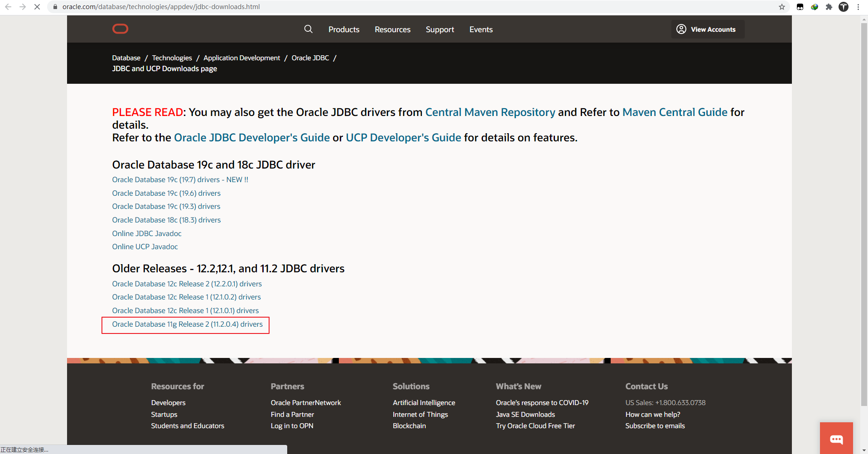Open Java SE Downloads link
The height and width of the screenshot is (454, 868).
pyautogui.click(x=526, y=415)
